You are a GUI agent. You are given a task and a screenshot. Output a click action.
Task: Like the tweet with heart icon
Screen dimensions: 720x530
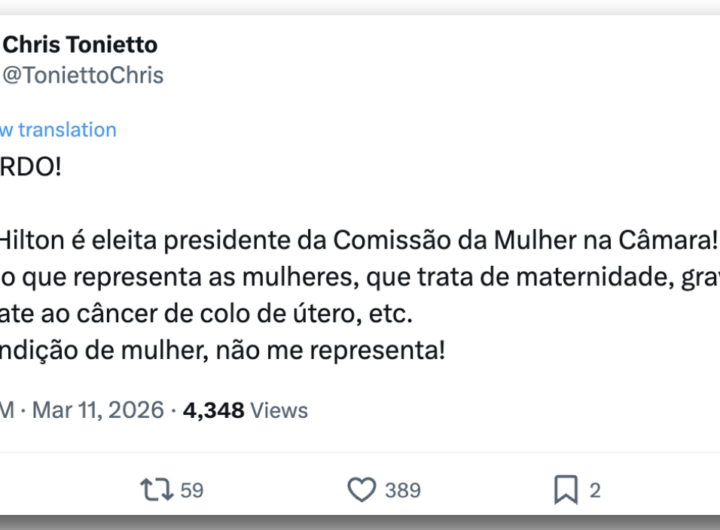361,490
